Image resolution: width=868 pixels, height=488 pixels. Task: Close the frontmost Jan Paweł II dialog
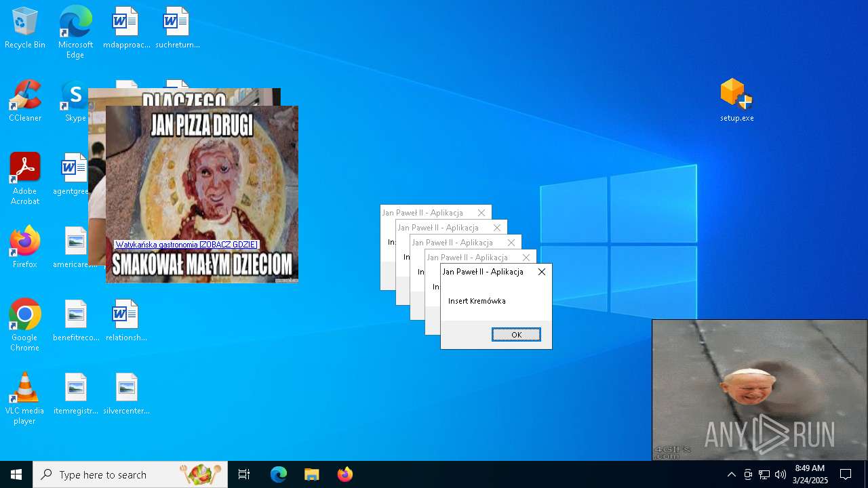541,272
